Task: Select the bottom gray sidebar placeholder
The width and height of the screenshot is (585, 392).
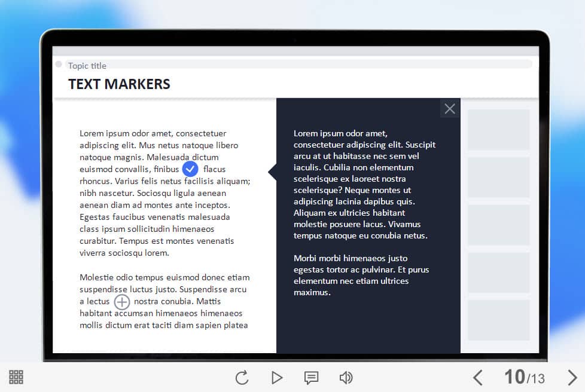Action: tap(498, 320)
